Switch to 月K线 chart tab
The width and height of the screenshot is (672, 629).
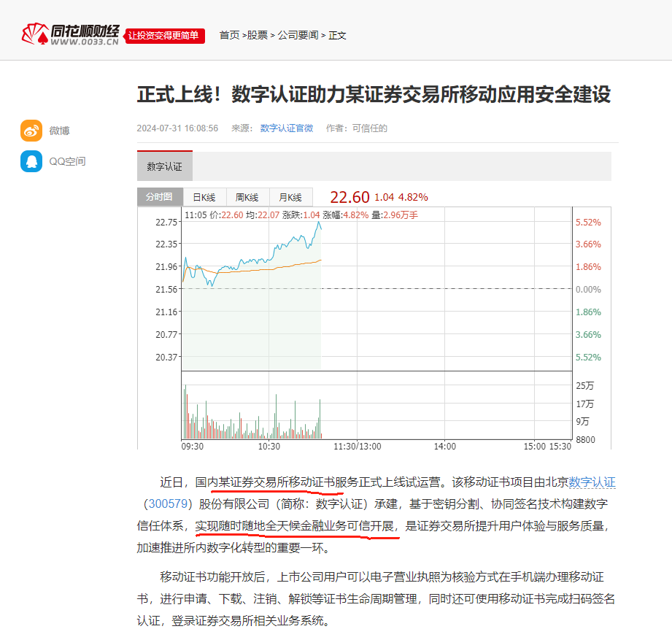pyautogui.click(x=290, y=197)
